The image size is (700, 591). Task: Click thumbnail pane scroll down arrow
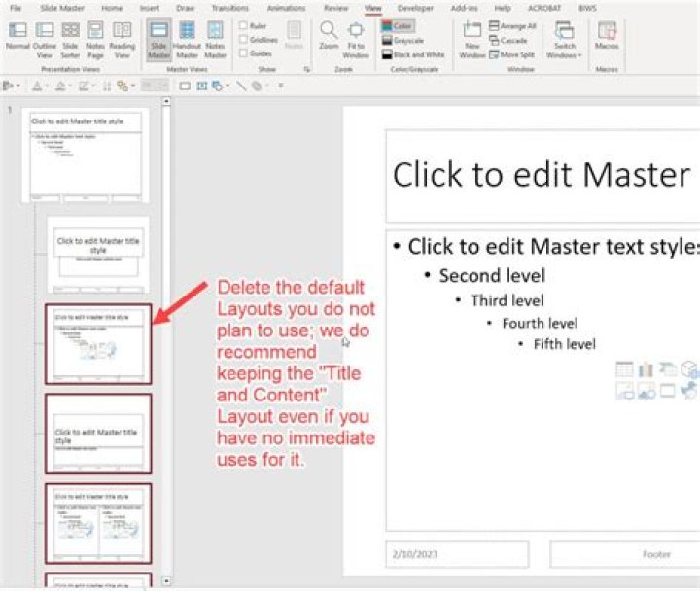166,581
